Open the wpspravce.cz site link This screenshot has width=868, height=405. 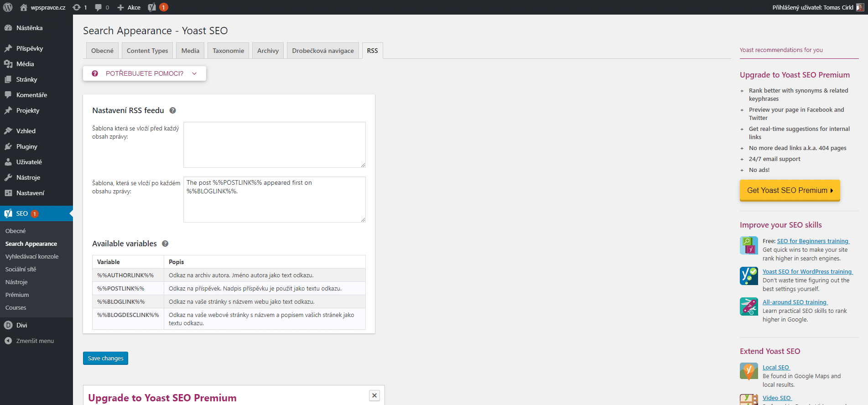[x=48, y=7]
